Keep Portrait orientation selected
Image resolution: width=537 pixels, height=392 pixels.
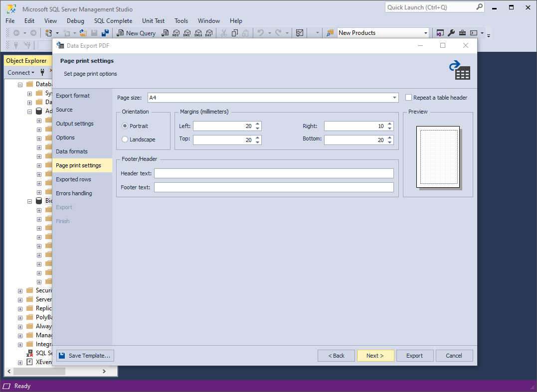(125, 126)
